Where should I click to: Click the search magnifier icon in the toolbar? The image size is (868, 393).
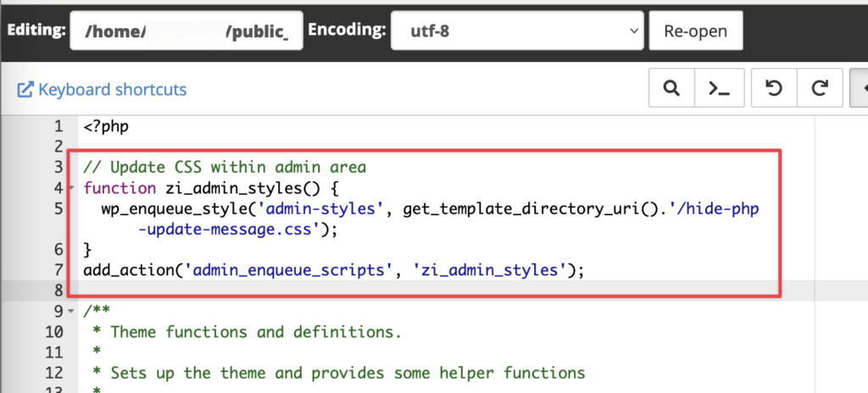tap(671, 88)
